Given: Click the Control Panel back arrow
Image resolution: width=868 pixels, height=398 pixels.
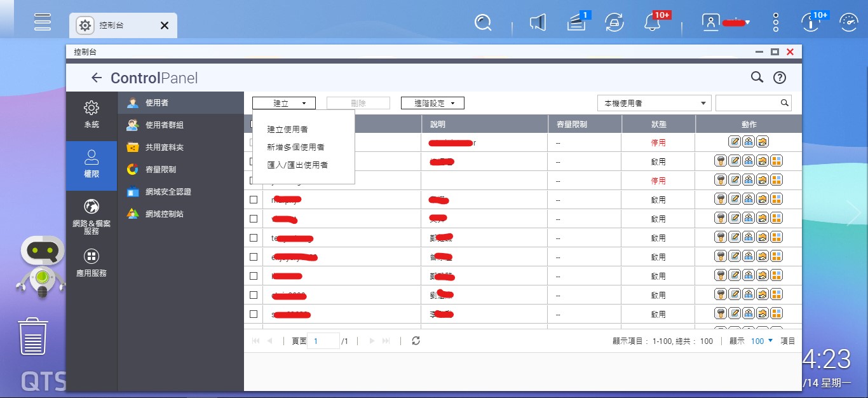Looking at the screenshot, I should click(x=96, y=78).
